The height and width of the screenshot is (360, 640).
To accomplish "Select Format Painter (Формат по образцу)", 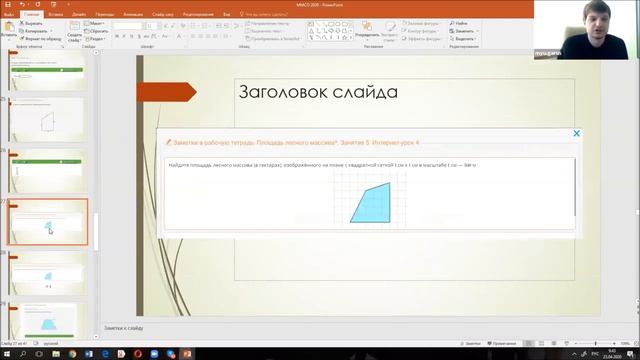I will click(40, 39).
